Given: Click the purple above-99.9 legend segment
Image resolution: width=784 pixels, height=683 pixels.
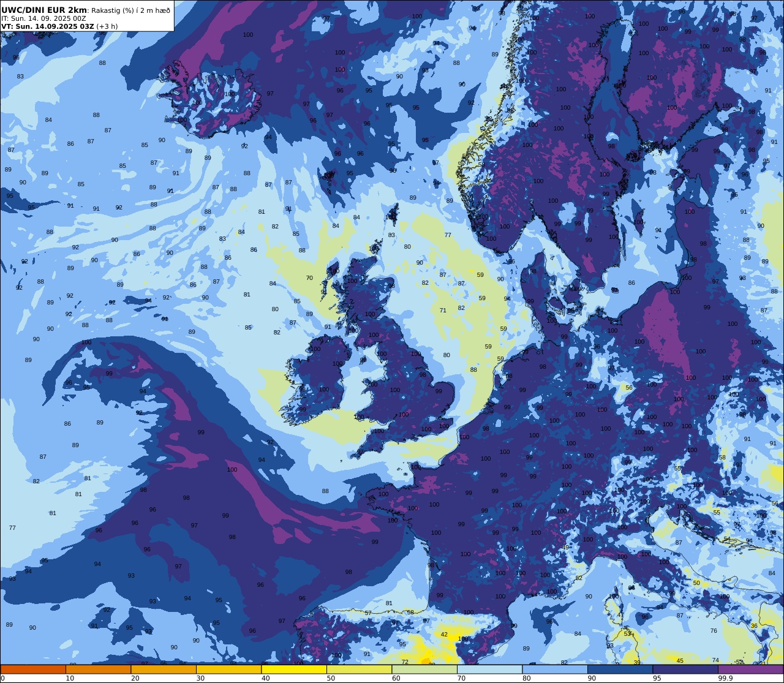Looking at the screenshot, I should coord(750,669).
